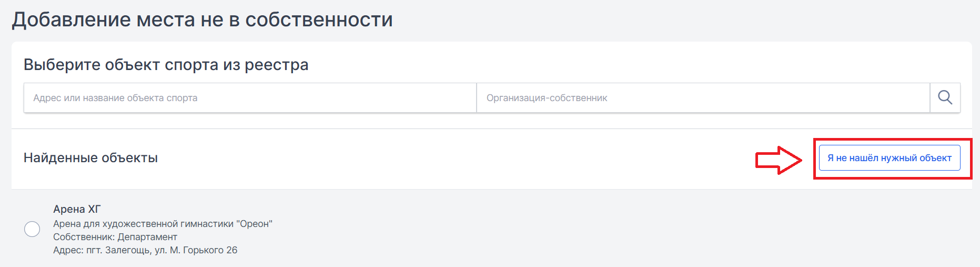Click the Адрес: пгт. Залегощь line
Viewport: 980px width, 267px height.
coord(145,250)
